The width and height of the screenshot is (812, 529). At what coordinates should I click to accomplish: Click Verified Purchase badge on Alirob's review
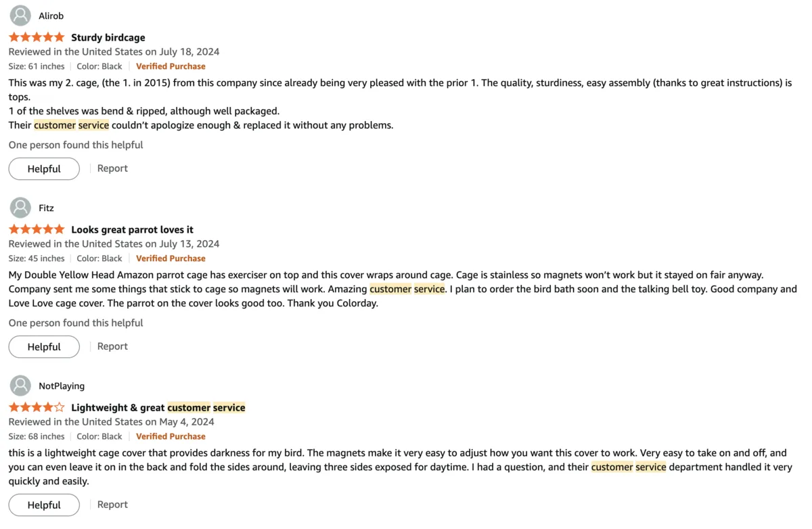coord(171,66)
